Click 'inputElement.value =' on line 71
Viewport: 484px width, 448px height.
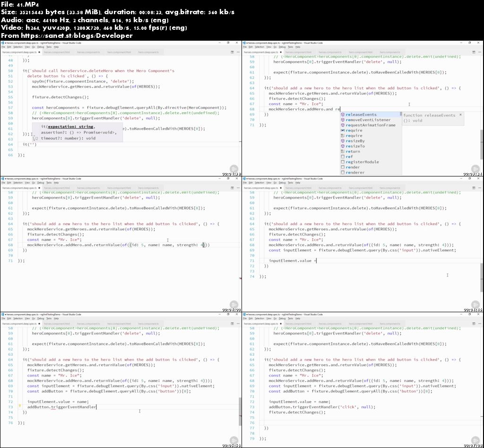pyautogui.click(x=292, y=261)
